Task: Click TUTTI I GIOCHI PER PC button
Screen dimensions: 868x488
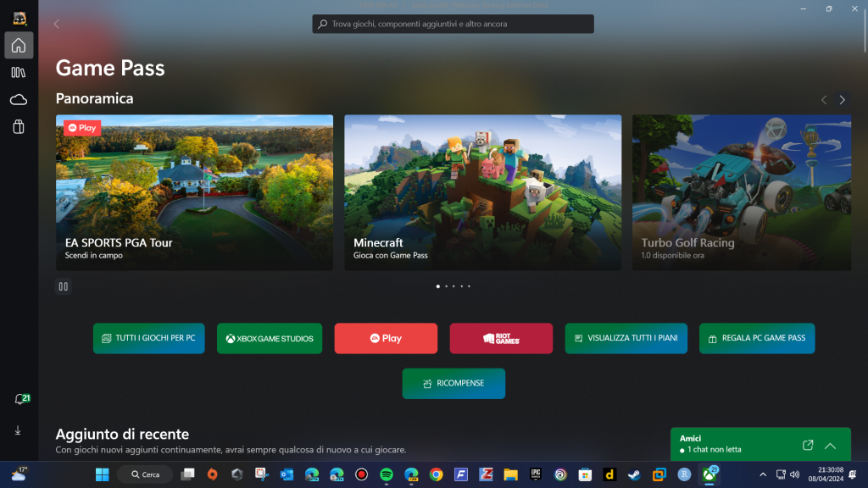Action: [149, 338]
